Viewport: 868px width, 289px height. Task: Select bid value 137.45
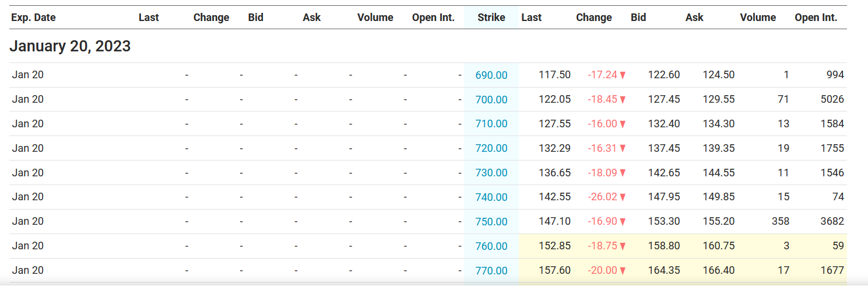click(664, 148)
